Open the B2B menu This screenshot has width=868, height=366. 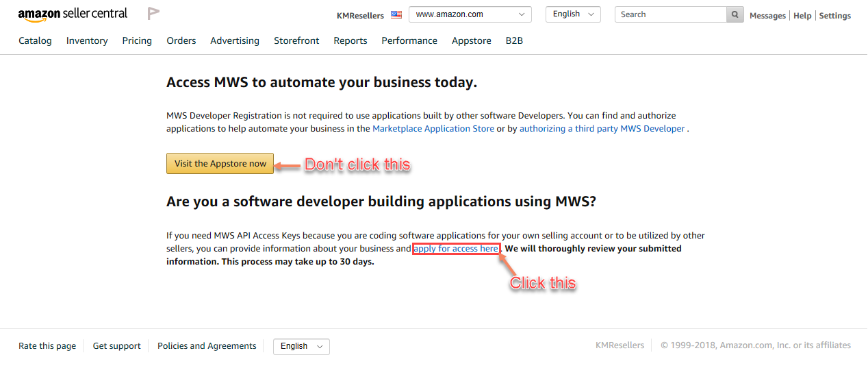(x=514, y=40)
